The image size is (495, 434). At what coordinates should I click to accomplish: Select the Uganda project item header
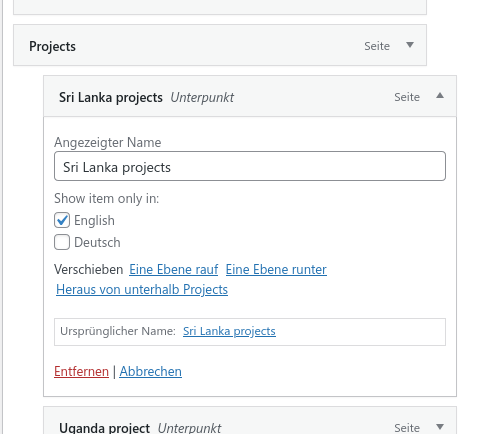pos(250,421)
